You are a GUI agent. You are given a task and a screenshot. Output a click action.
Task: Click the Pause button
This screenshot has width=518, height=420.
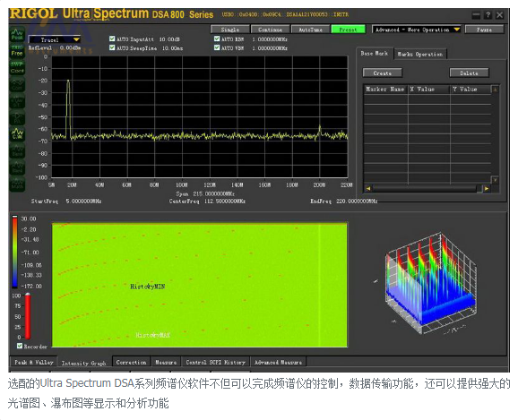click(484, 30)
